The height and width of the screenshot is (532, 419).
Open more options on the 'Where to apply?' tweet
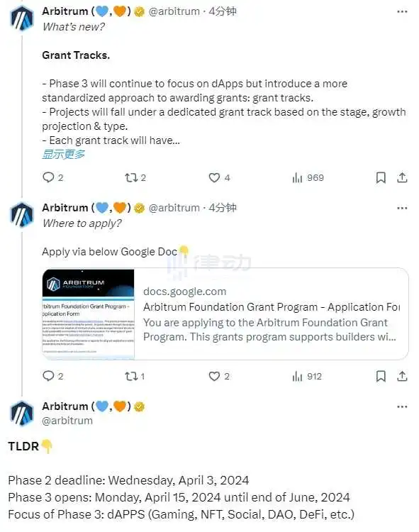pos(402,208)
